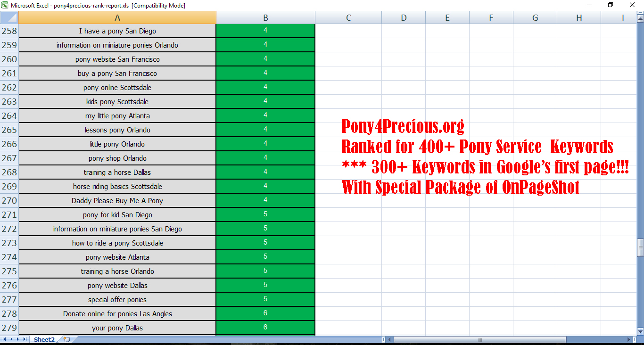Select rank value 6 in row 279
The width and height of the screenshot is (644, 345).
(x=266, y=328)
